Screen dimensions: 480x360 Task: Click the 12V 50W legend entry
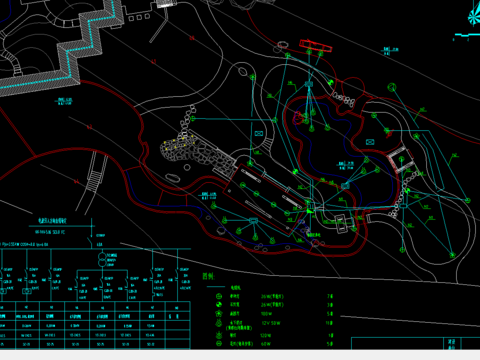[x=270, y=323]
